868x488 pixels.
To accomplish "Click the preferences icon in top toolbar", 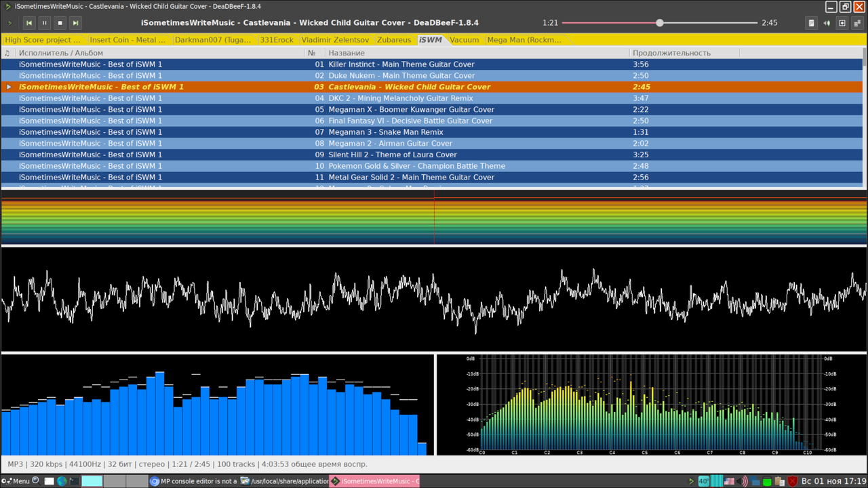I will pyautogui.click(x=842, y=22).
